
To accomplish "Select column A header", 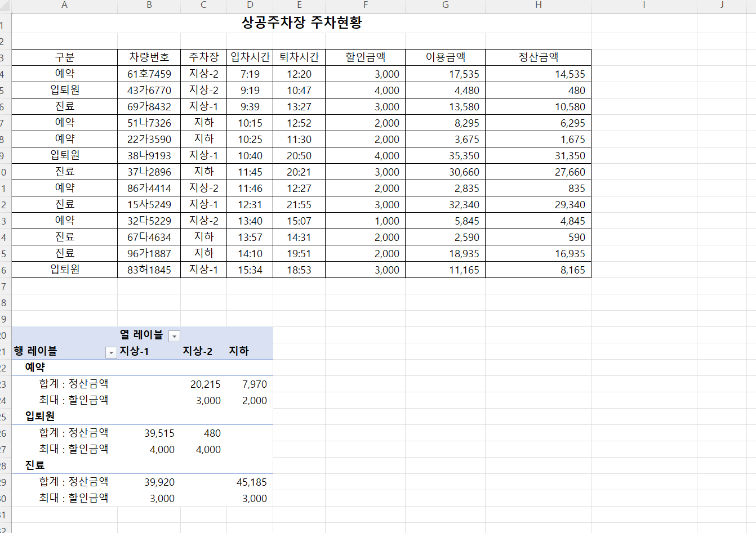I will tap(64, 5).
